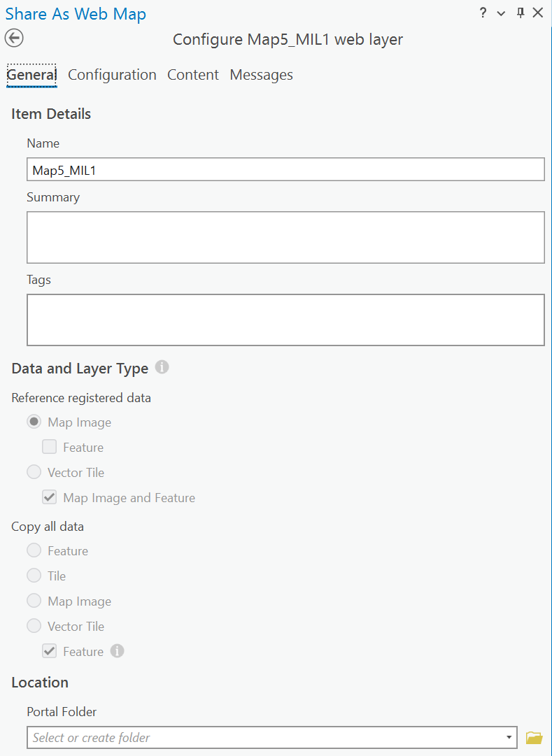The image size is (552, 756).
Task: Select the Vector Tile radio button
Action: pos(34,471)
